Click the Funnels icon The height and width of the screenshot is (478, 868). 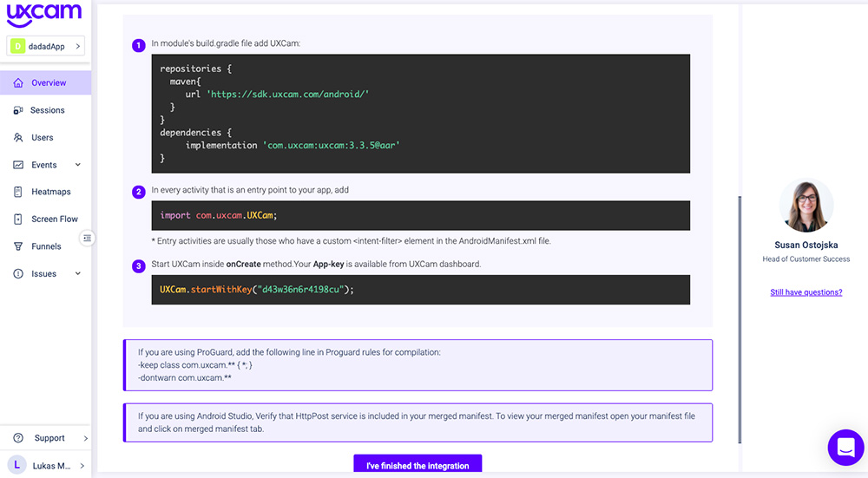[x=18, y=246]
